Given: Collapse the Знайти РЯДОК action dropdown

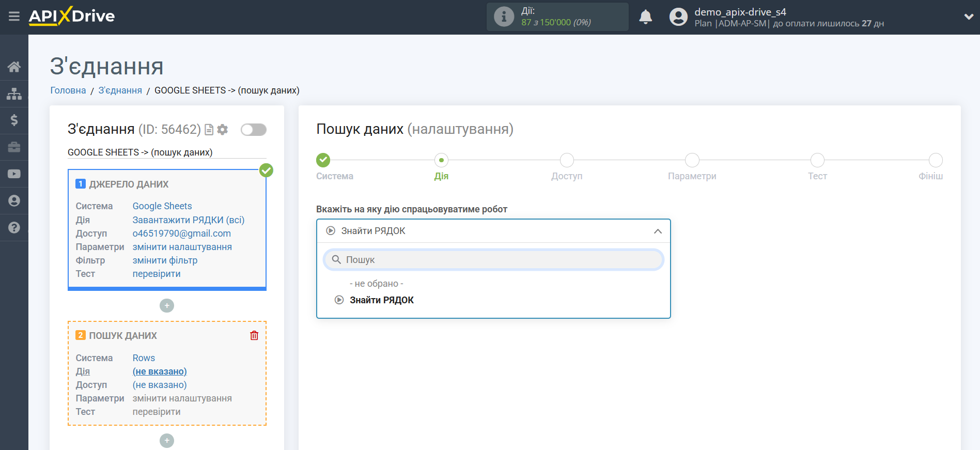Looking at the screenshot, I should point(657,231).
